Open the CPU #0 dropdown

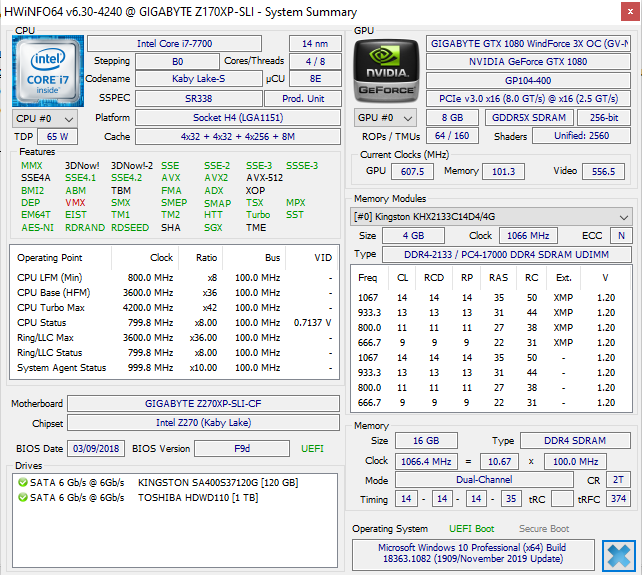click(x=45, y=119)
